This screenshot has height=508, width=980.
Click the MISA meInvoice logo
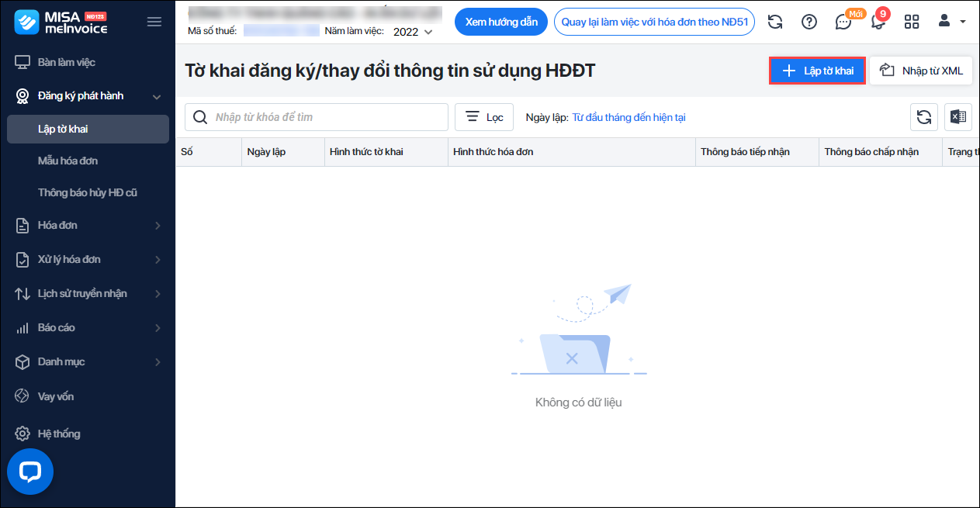[61, 22]
